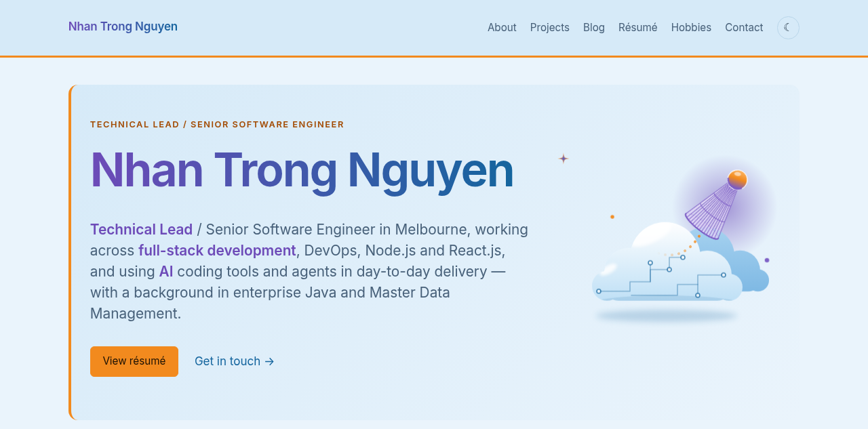The width and height of the screenshot is (868, 429).
Task: Click the highlighted 'AI' word in the paragraph
Action: click(x=166, y=272)
